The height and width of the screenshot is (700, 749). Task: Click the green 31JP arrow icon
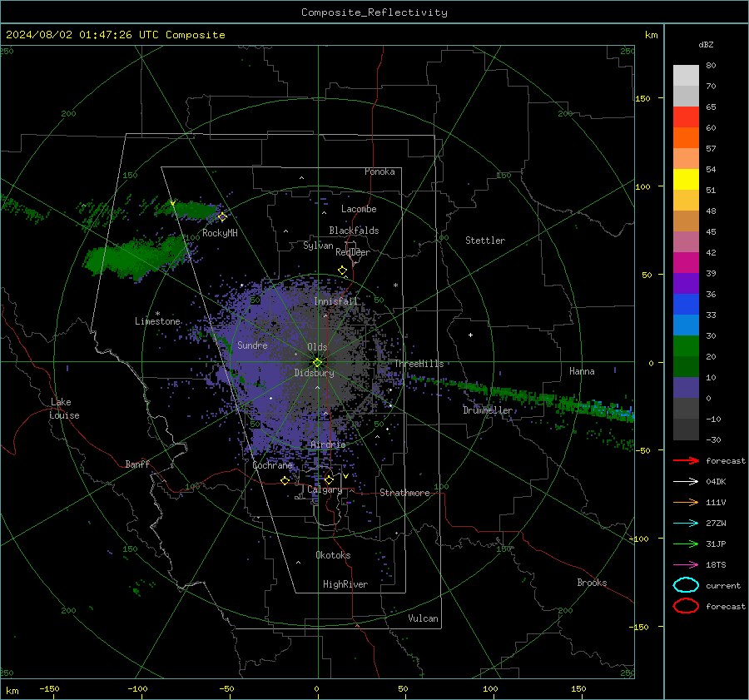coord(686,544)
